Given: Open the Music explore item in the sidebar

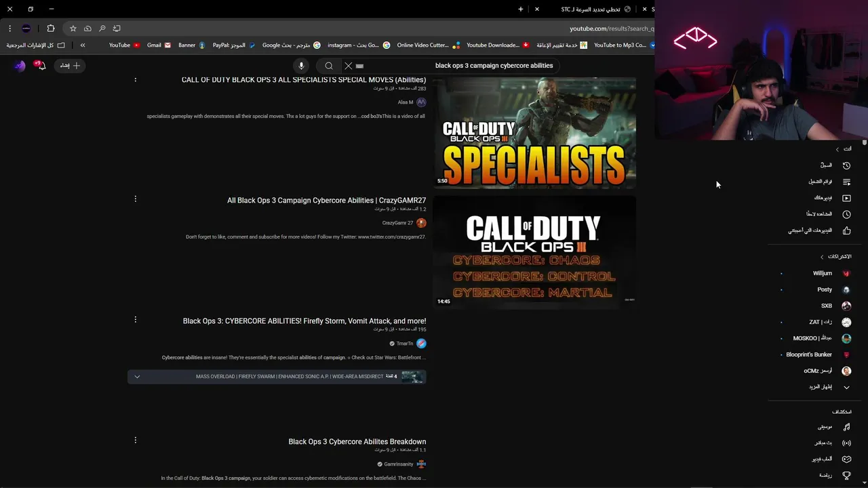Looking at the screenshot, I should click(833, 427).
